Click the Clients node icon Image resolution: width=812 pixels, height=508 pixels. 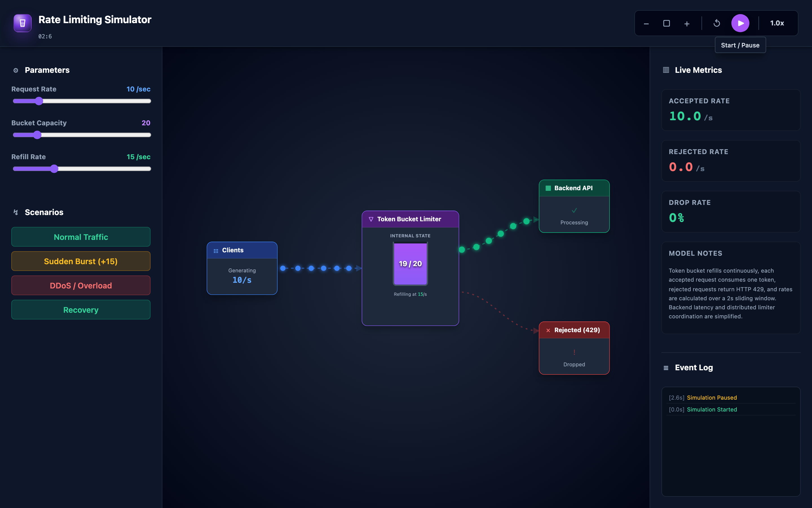216,251
